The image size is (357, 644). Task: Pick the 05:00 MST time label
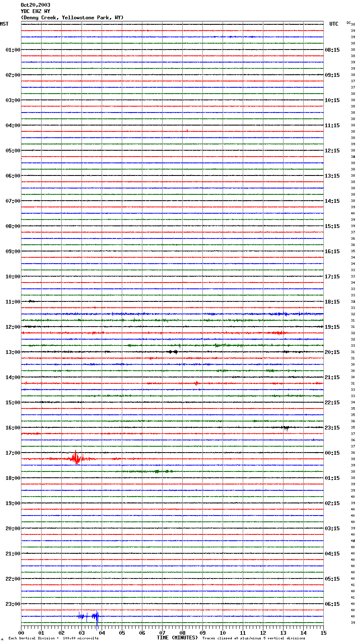click(13, 151)
